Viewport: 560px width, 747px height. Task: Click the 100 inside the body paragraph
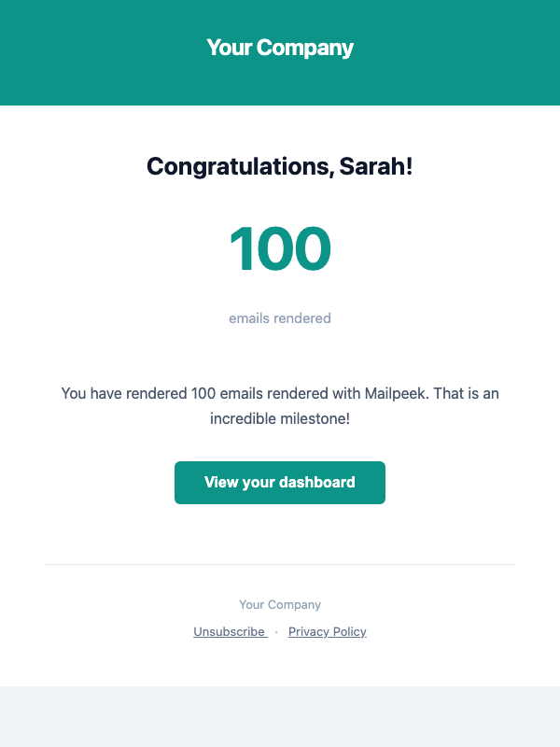coord(203,394)
